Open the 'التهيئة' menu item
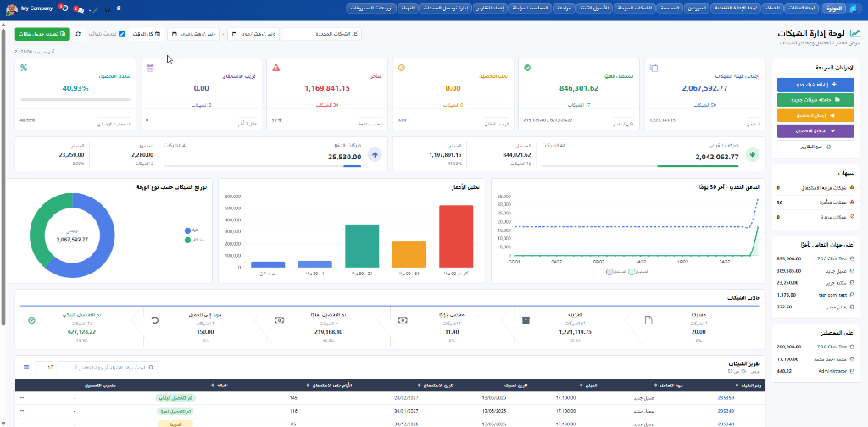This screenshot has width=868, height=427. [408, 8]
